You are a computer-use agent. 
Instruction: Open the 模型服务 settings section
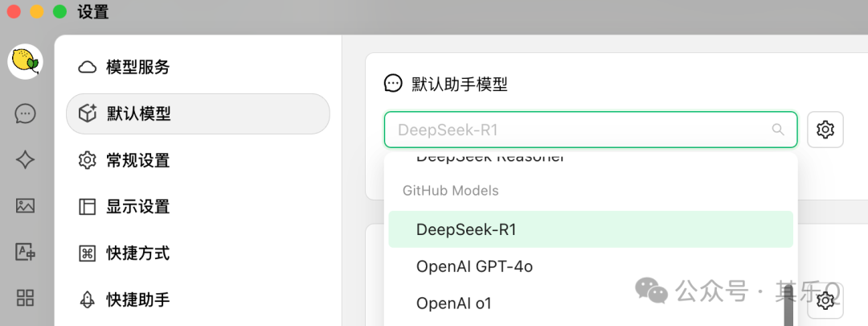137,68
